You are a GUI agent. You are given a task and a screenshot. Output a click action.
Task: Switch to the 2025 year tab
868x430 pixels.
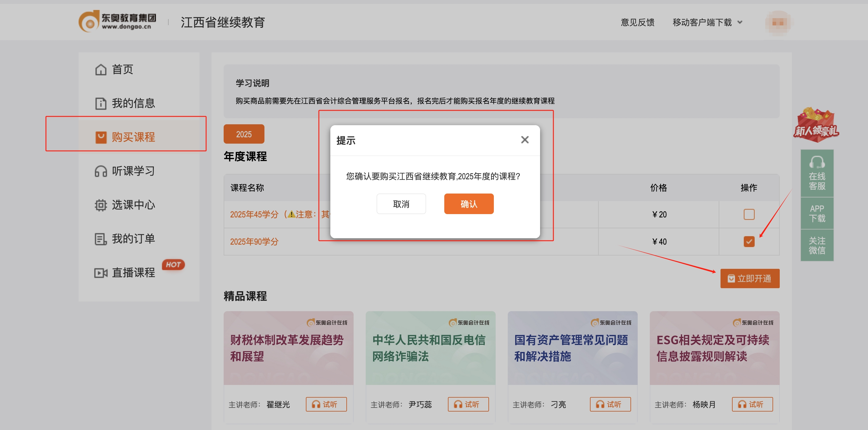pos(244,134)
